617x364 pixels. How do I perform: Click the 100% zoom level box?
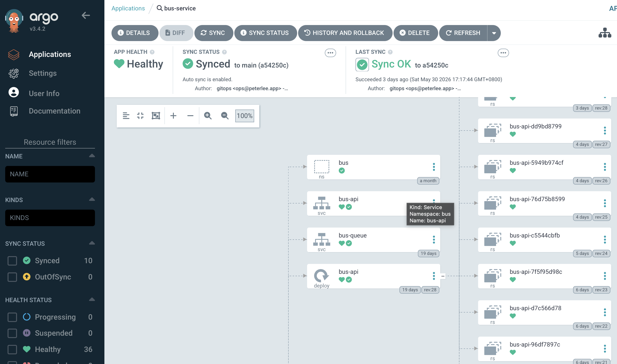tap(245, 116)
